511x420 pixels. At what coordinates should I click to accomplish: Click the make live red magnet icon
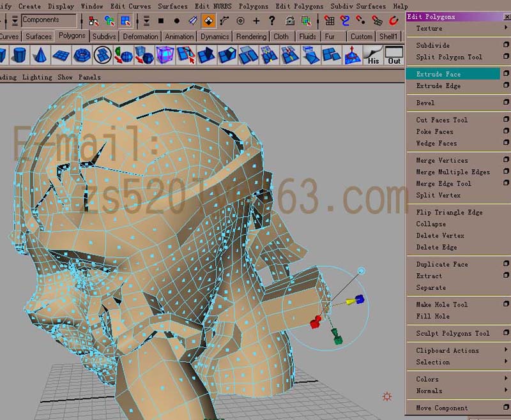pos(393,21)
